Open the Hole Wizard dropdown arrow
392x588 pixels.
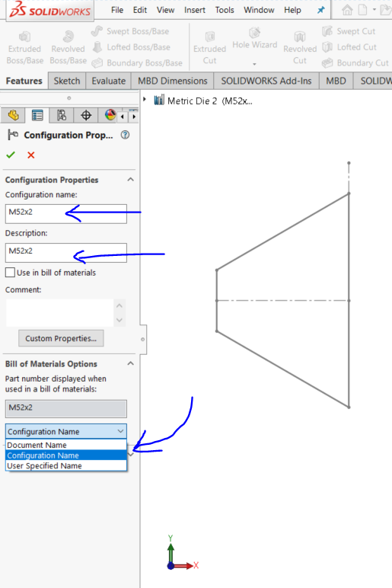pos(254,64)
